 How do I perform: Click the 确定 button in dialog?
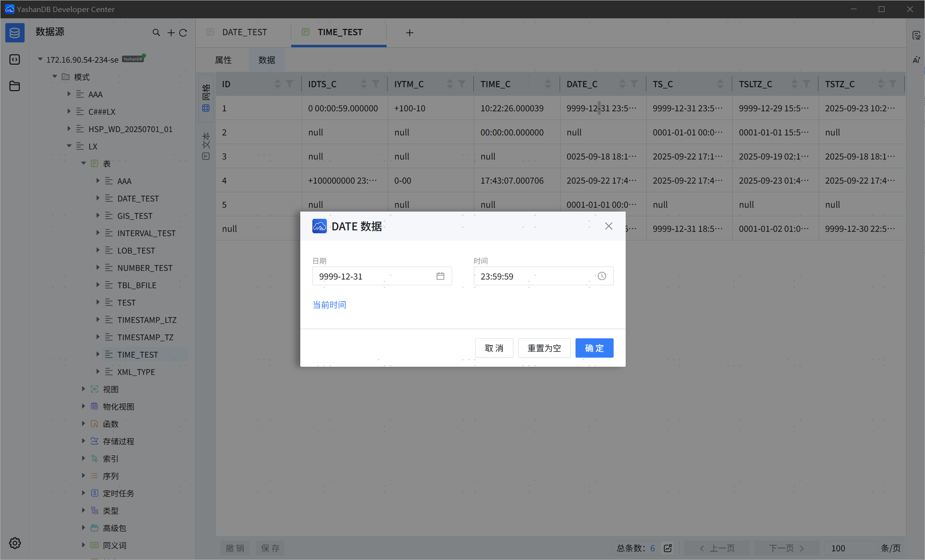(x=594, y=348)
